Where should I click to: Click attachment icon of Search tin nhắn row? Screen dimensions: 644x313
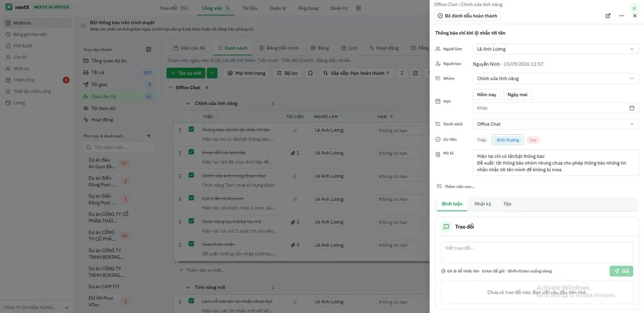coord(295,245)
